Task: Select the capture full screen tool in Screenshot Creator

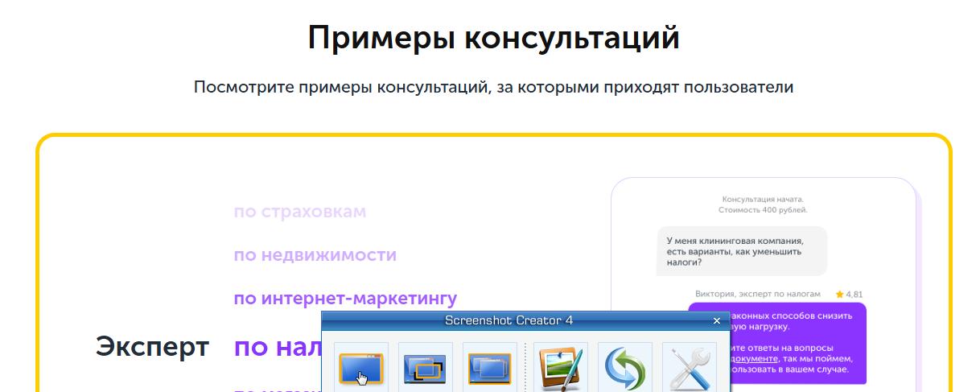Action: click(x=490, y=368)
